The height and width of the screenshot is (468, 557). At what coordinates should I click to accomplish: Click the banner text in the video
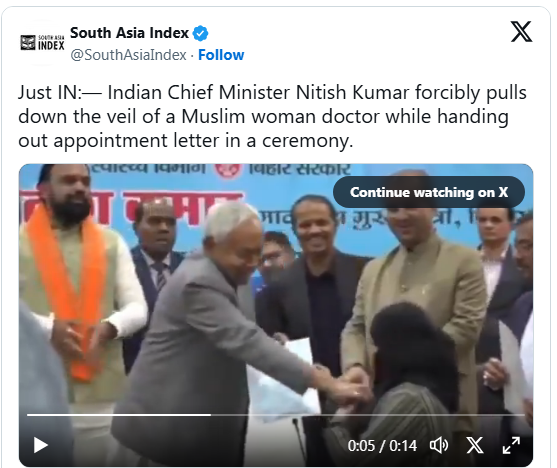click(x=220, y=169)
